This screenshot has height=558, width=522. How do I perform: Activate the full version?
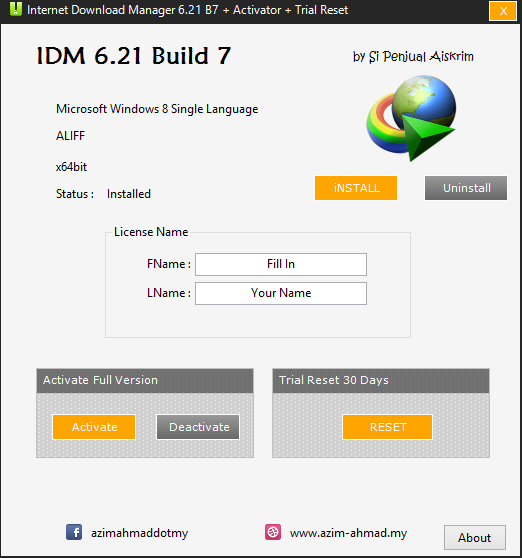point(94,427)
